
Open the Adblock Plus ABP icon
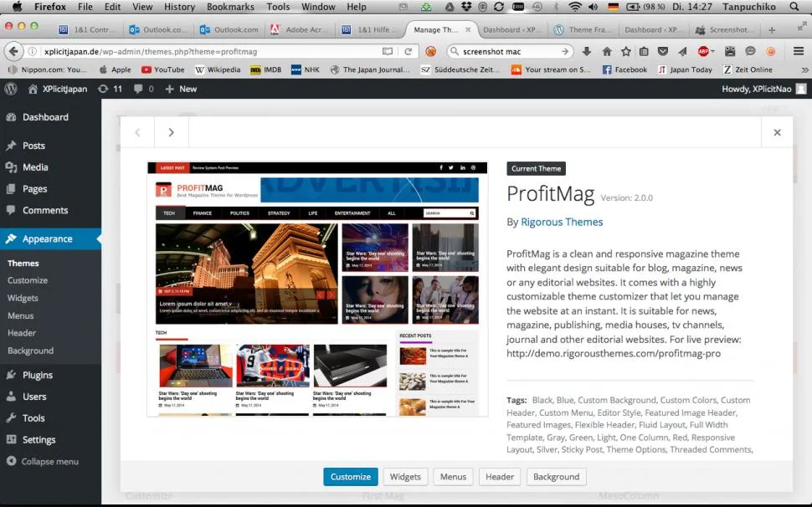704,51
